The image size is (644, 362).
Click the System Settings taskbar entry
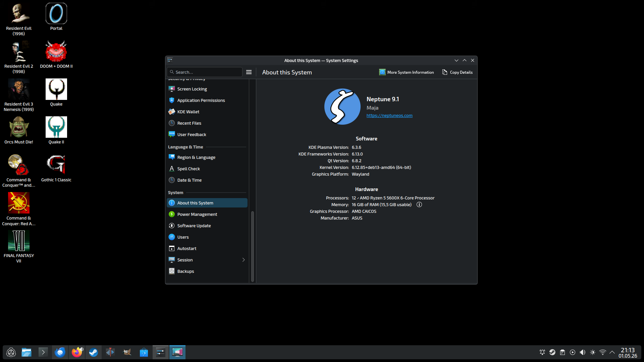(161, 352)
